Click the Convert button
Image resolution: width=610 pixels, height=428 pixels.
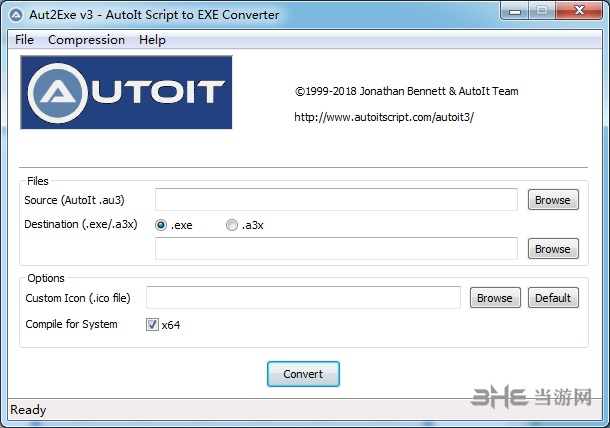[x=303, y=374]
